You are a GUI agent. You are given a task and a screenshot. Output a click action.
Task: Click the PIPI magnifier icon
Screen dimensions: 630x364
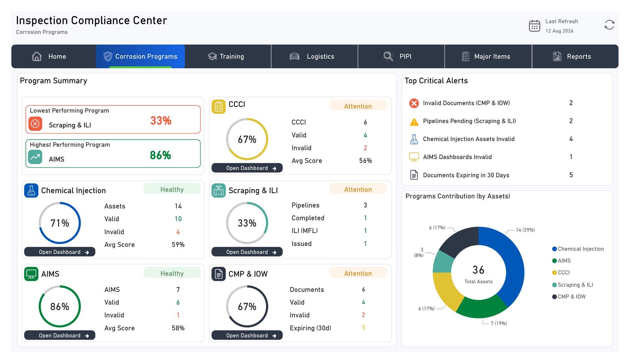tap(388, 56)
